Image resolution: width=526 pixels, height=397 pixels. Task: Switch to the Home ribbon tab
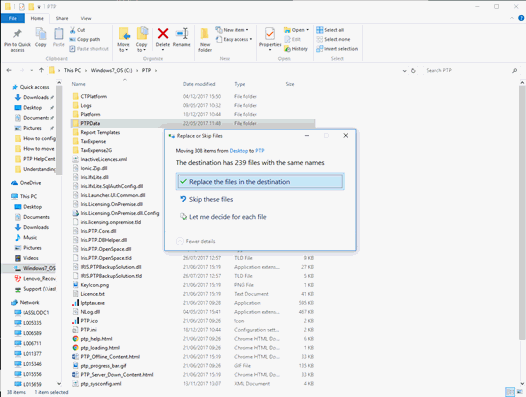pyautogui.click(x=37, y=18)
